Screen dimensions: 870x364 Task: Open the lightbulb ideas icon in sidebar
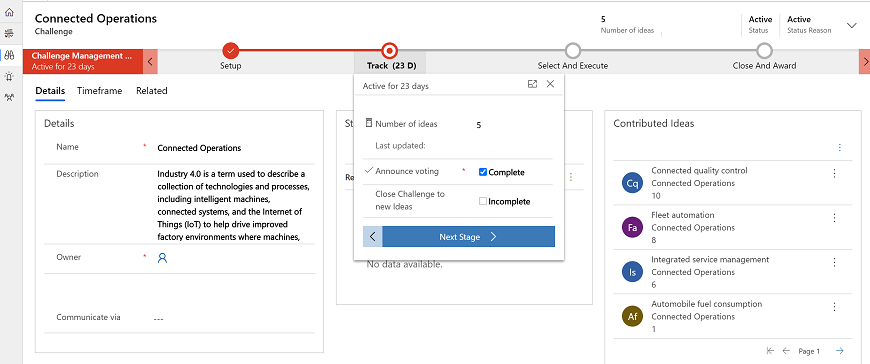pyautogui.click(x=9, y=76)
